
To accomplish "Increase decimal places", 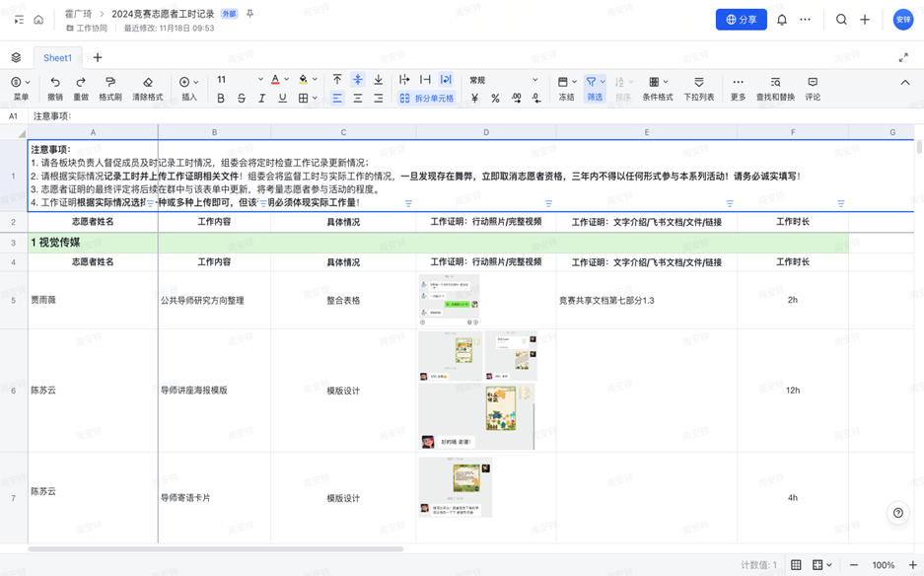I will [516, 99].
